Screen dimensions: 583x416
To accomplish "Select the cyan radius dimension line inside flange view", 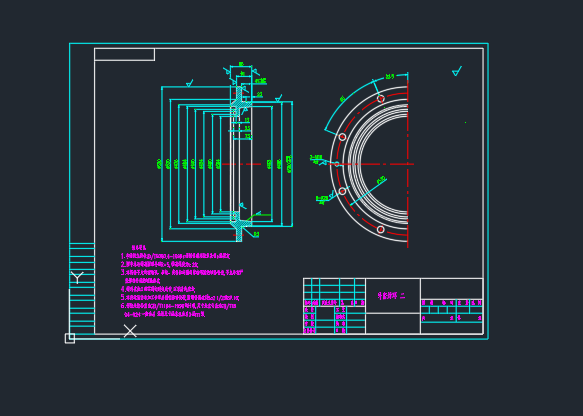I will pos(368,192).
